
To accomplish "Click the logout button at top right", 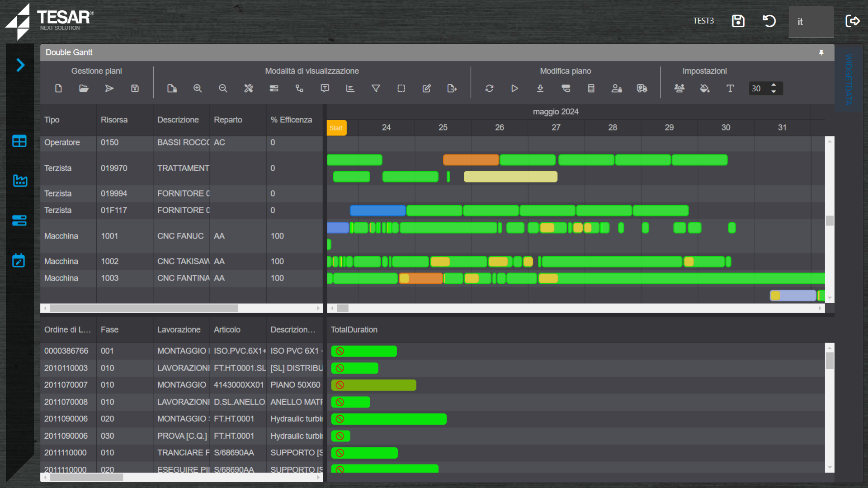I will tap(852, 21).
